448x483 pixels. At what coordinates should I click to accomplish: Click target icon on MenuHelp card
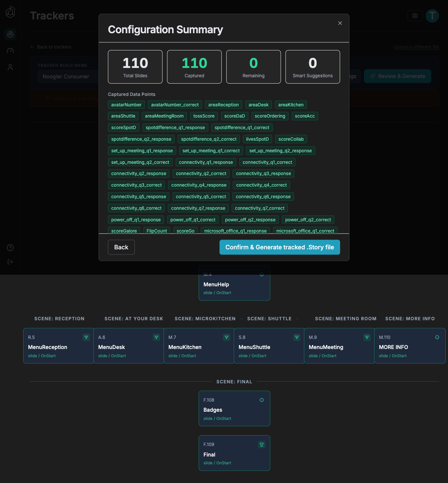pyautogui.click(x=262, y=275)
